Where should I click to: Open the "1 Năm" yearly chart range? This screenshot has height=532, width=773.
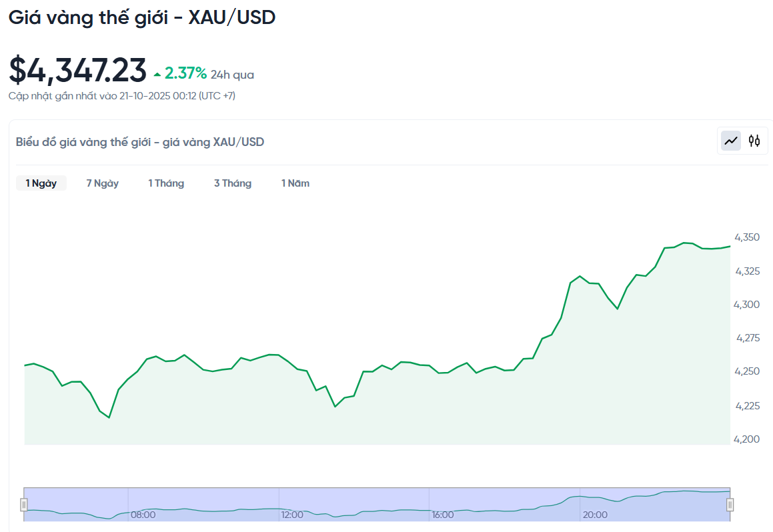[x=295, y=183]
